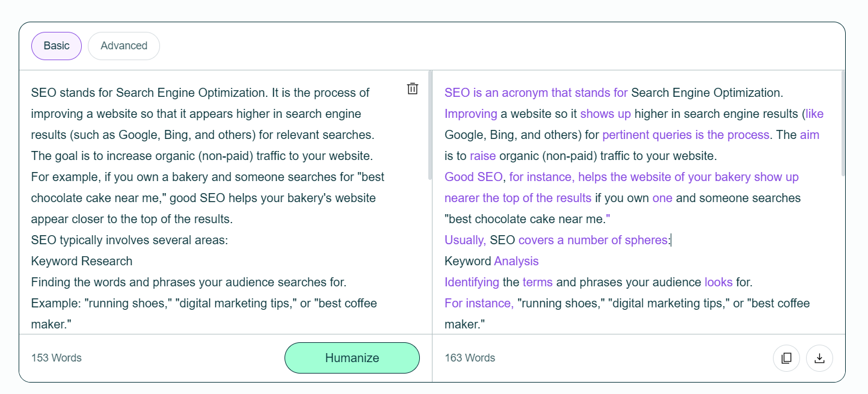Click highlighted phrase "SEO is an acronym that stands for"
868x394 pixels.
[x=536, y=93]
